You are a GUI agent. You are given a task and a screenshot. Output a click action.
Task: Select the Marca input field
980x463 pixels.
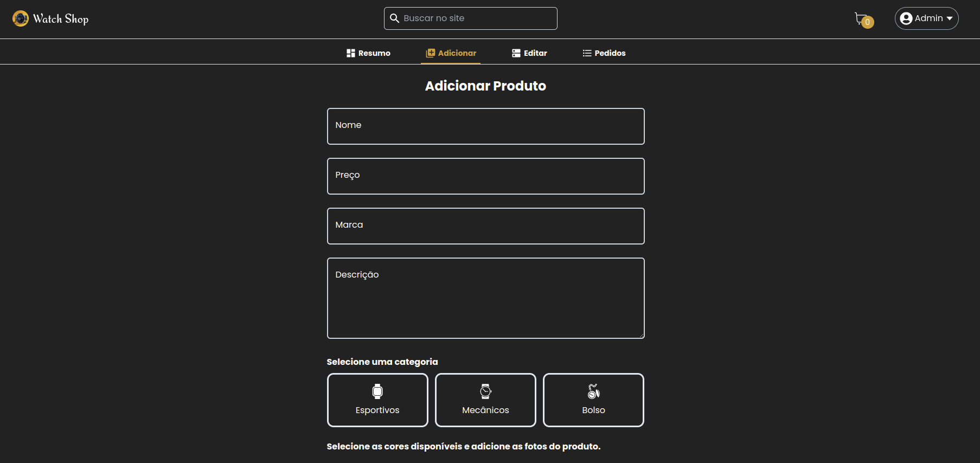point(485,226)
